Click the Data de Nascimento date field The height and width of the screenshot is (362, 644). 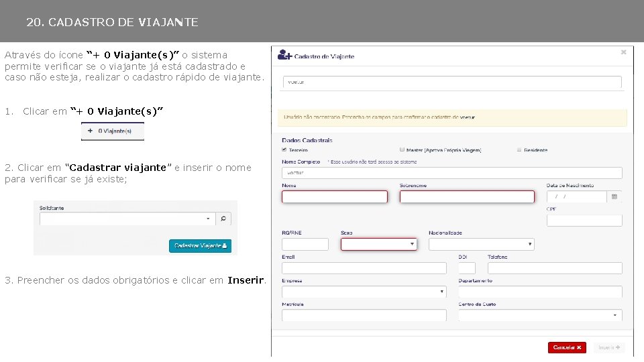coord(577,196)
